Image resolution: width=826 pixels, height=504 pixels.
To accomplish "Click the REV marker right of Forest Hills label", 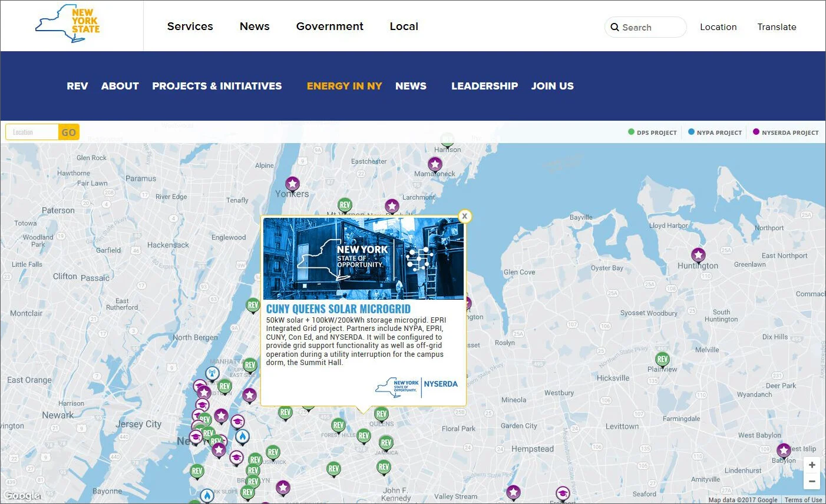I will point(364,436).
